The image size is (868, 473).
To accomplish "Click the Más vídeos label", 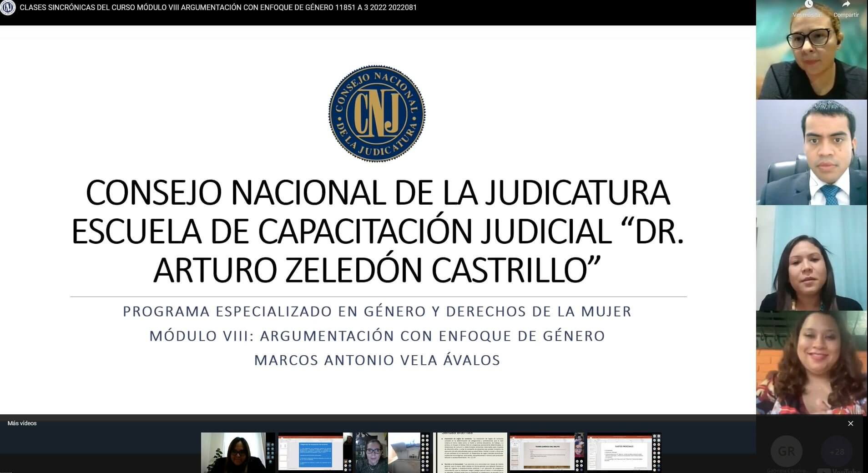I will click(22, 423).
